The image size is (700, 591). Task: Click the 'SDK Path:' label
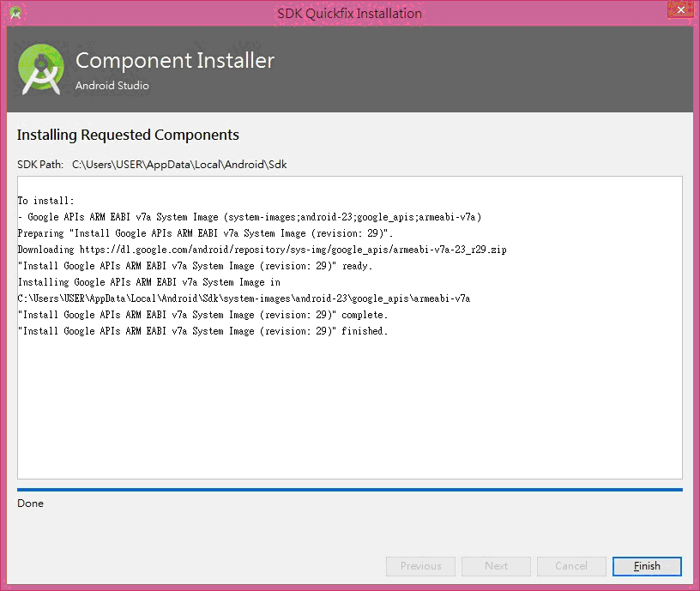pyautogui.click(x=40, y=165)
